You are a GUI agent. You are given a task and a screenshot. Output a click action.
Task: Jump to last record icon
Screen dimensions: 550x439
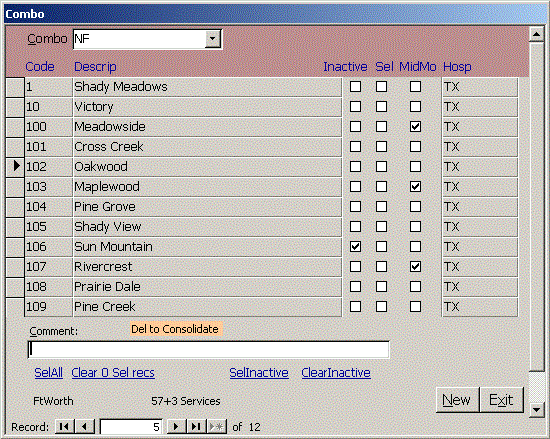196,426
